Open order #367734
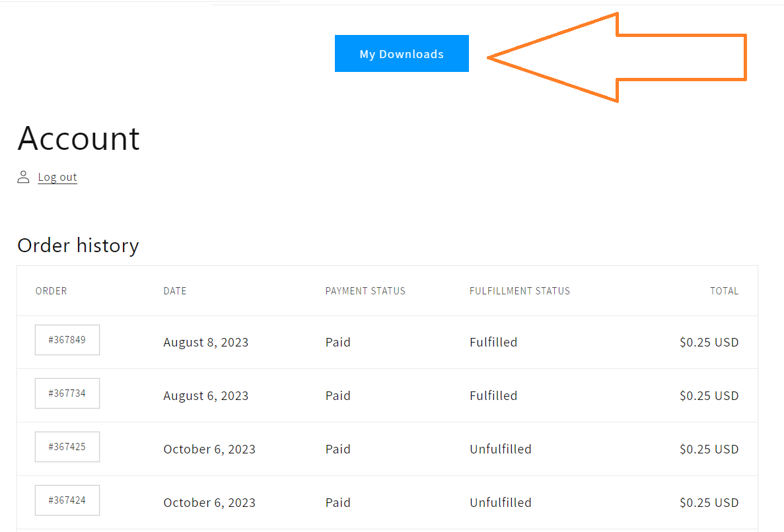Image resolution: width=784 pixels, height=532 pixels. [x=67, y=393]
